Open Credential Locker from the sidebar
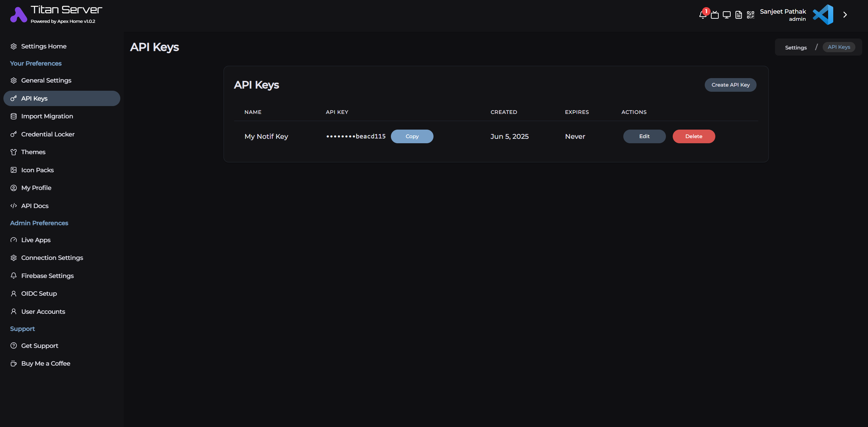The width and height of the screenshot is (868, 427). pos(48,134)
